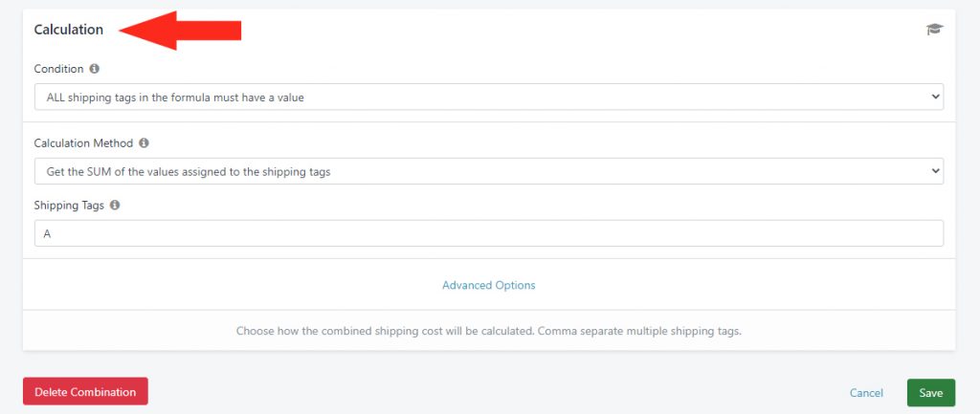The height and width of the screenshot is (414, 980).
Task: Open the Condition dropdown
Action: (489, 97)
